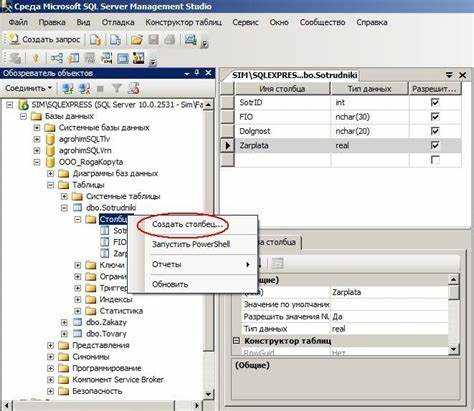The width and height of the screenshot is (474, 411).
Task: Switch to SIM\SQLEXPRES...bo.Sotrudniki tab
Action: click(x=294, y=75)
